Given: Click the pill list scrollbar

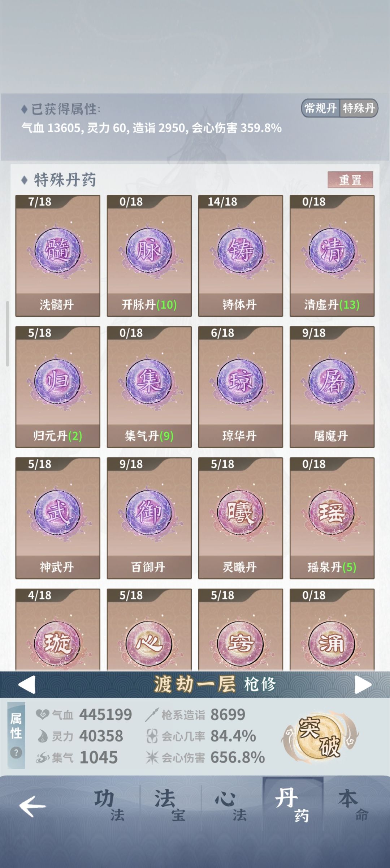Looking at the screenshot, I should pos(7,334).
